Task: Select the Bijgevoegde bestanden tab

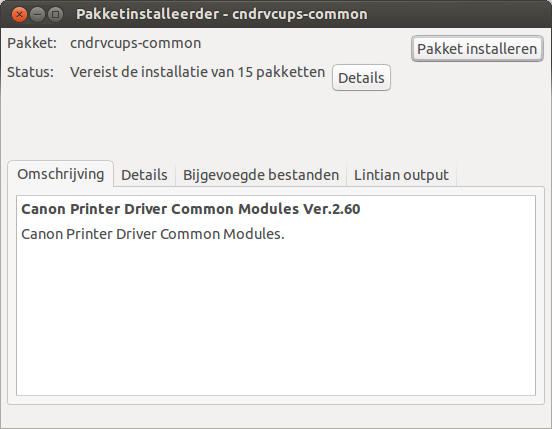Action: (x=261, y=175)
